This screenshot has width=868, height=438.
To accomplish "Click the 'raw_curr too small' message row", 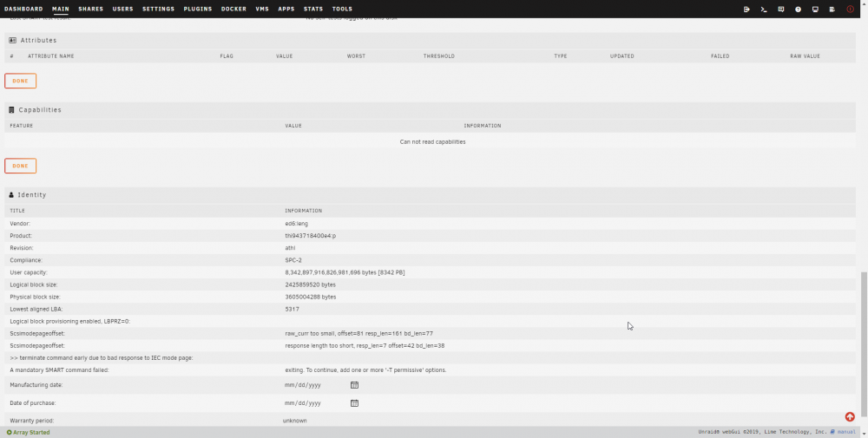I will coord(358,333).
